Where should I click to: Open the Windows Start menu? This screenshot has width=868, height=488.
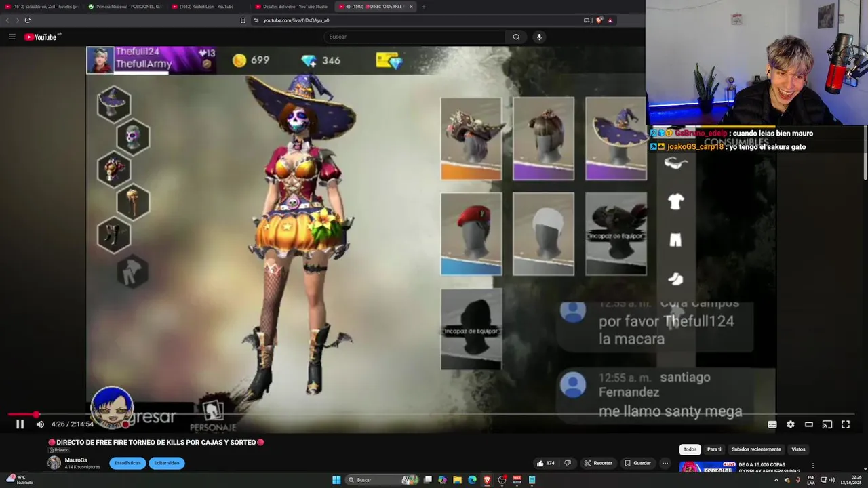[336, 480]
